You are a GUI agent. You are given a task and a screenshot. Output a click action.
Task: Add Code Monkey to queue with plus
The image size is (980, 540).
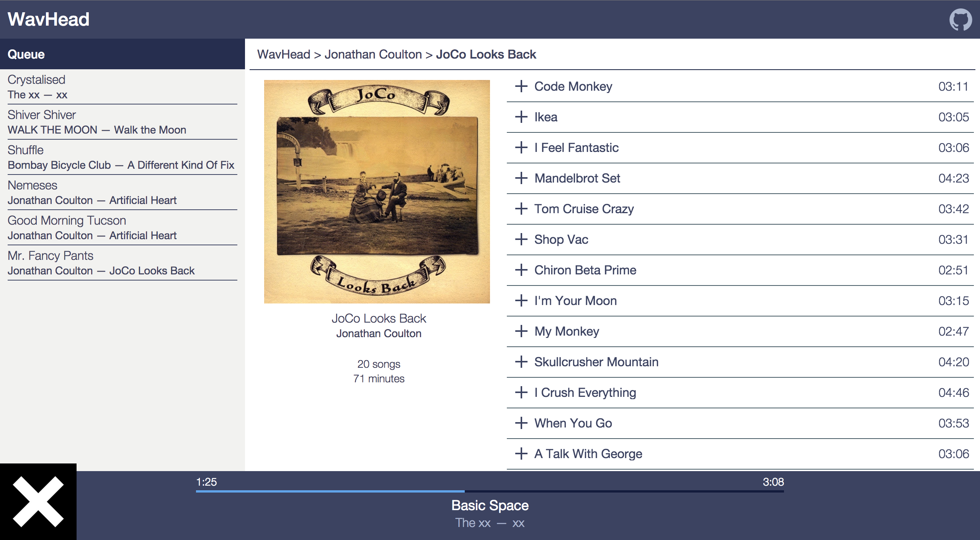(x=521, y=86)
